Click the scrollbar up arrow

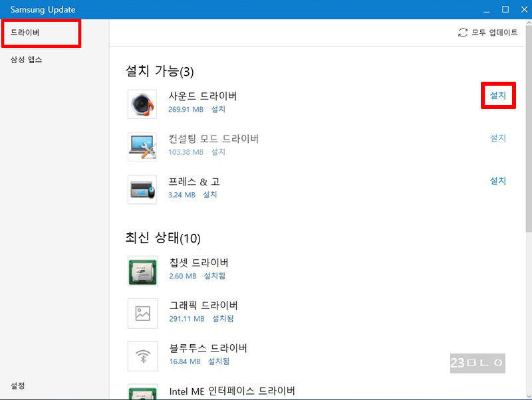(x=529, y=23)
